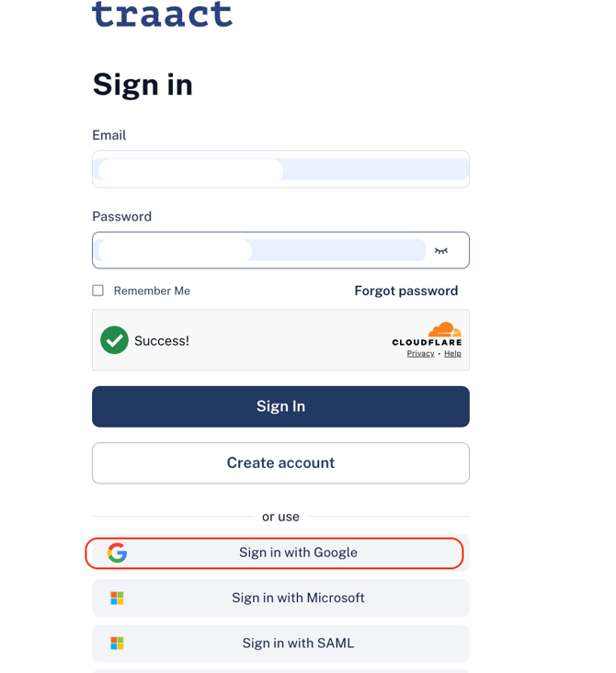
Task: Choose Sign in with Microsoft
Action: coord(280,598)
